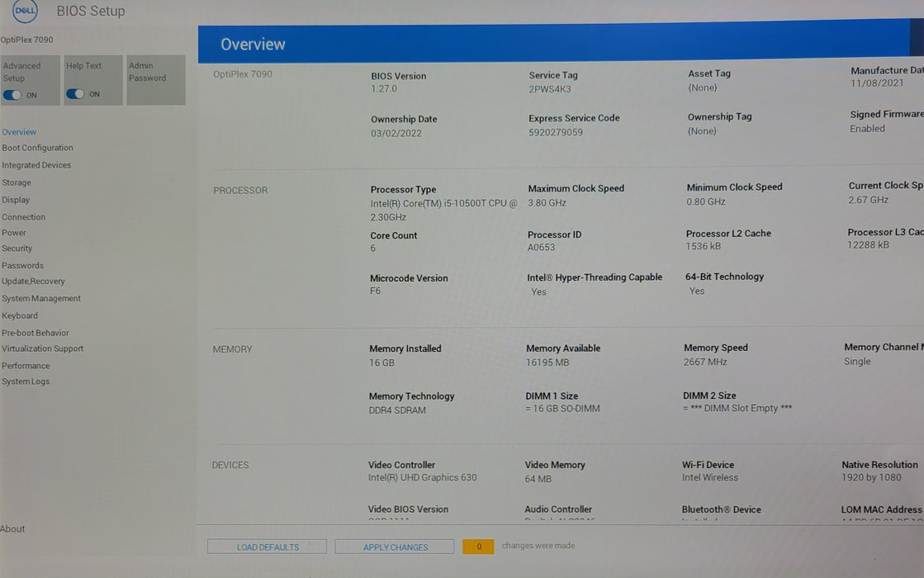Go to the Storage section
The height and width of the screenshot is (578, 924).
(17, 182)
